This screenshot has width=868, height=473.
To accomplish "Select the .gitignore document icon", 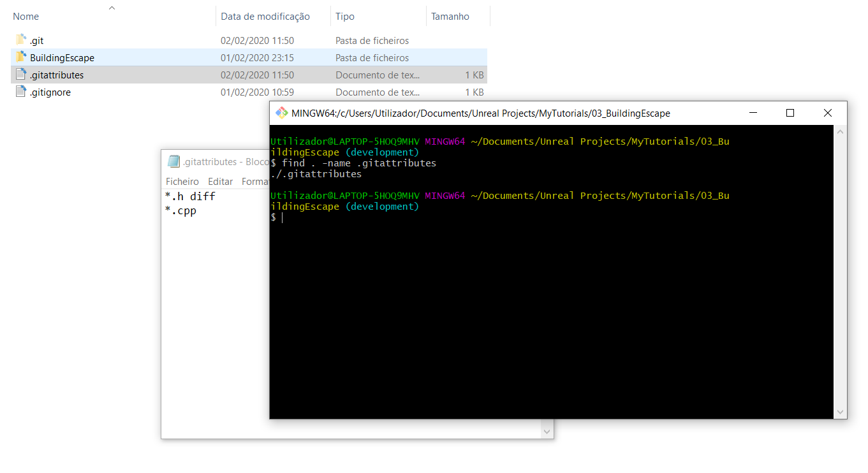I will click(19, 92).
